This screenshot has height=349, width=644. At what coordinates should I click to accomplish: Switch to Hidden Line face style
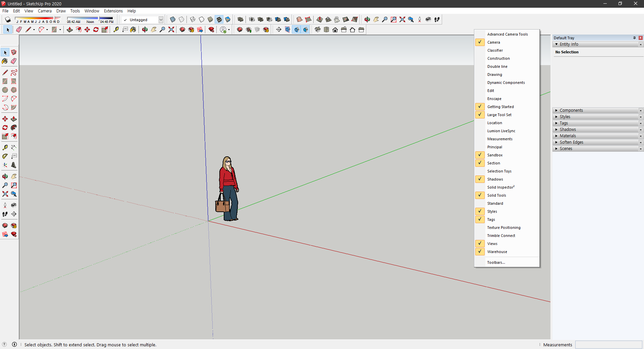coord(202,19)
